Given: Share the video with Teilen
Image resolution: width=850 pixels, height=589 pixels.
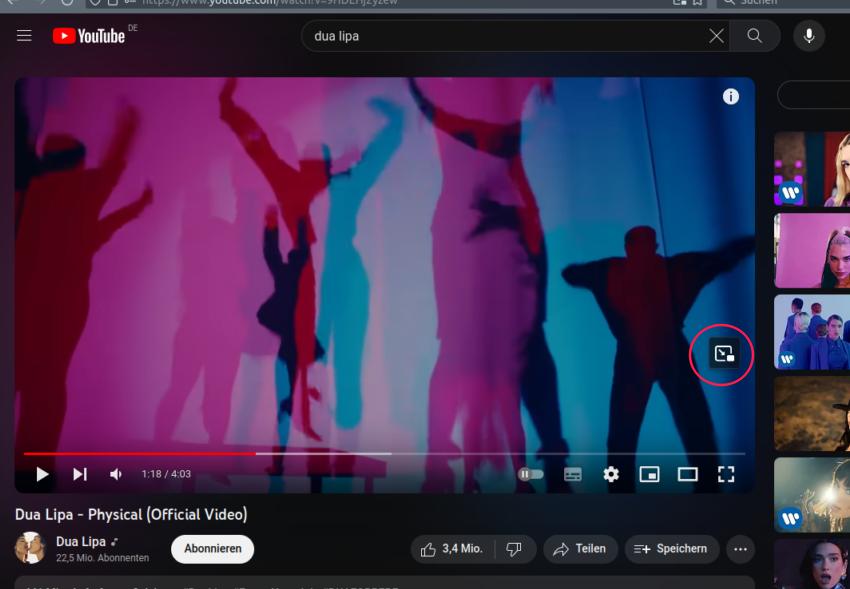Looking at the screenshot, I should (580, 549).
